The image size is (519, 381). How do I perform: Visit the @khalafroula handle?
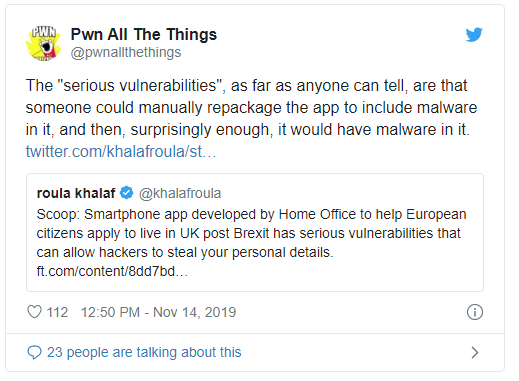180,193
